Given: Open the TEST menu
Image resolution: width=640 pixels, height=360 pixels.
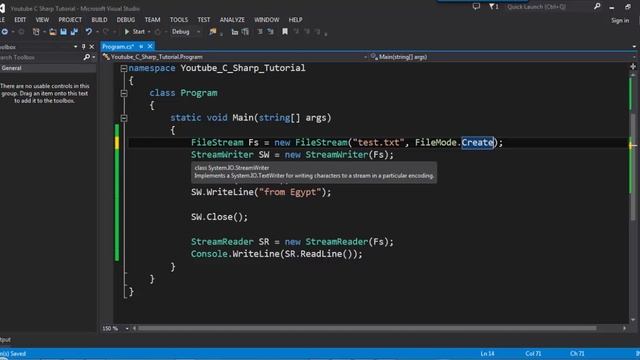Looking at the screenshot, I should click(x=204, y=20).
